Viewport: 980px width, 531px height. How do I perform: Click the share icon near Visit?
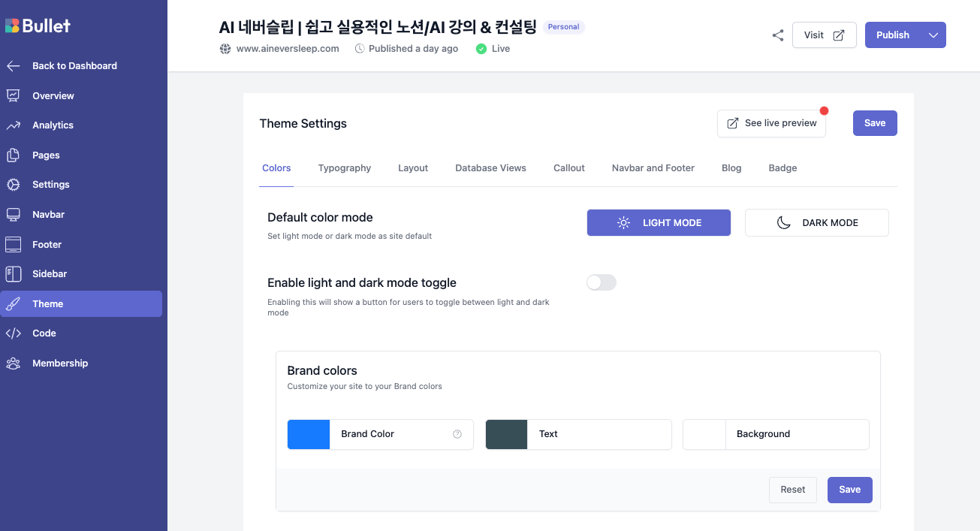[778, 35]
